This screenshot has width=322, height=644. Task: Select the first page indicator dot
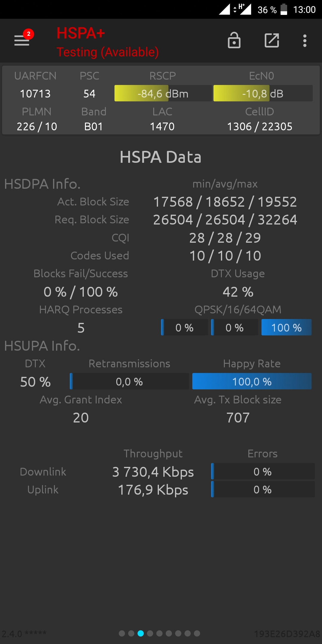pyautogui.click(x=122, y=633)
